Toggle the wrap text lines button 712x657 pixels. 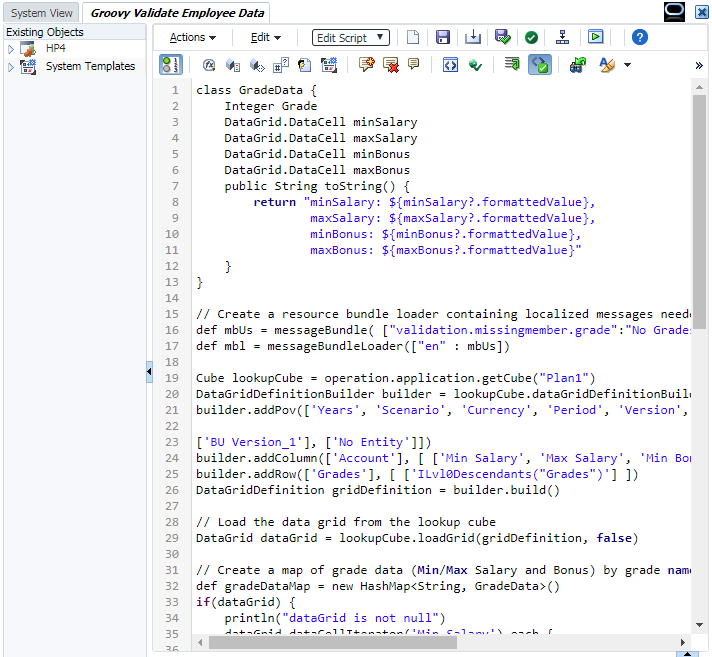point(512,65)
